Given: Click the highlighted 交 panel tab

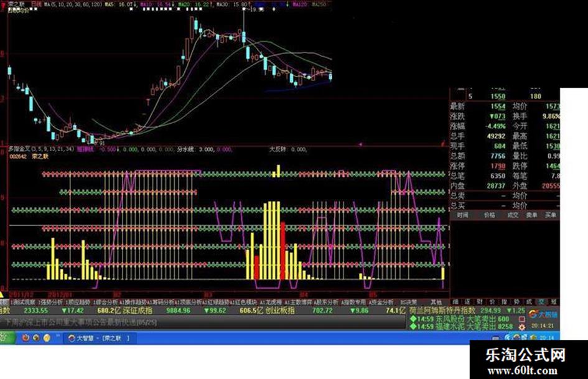Looking at the screenshot, I should pos(541,302).
